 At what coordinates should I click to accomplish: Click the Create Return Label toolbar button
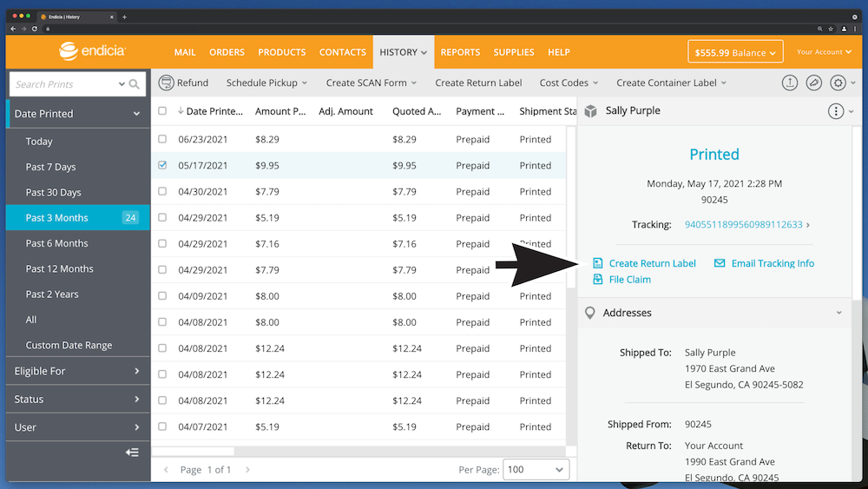(x=478, y=83)
